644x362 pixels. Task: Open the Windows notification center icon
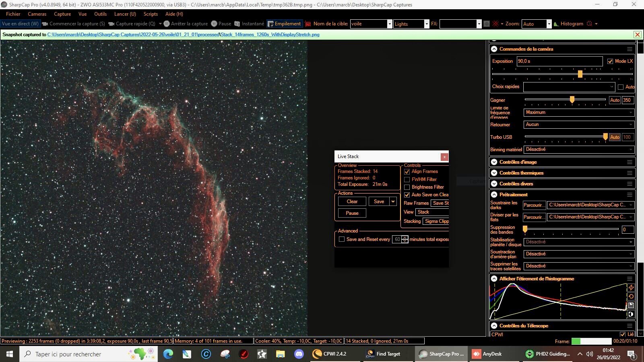pos(632,354)
